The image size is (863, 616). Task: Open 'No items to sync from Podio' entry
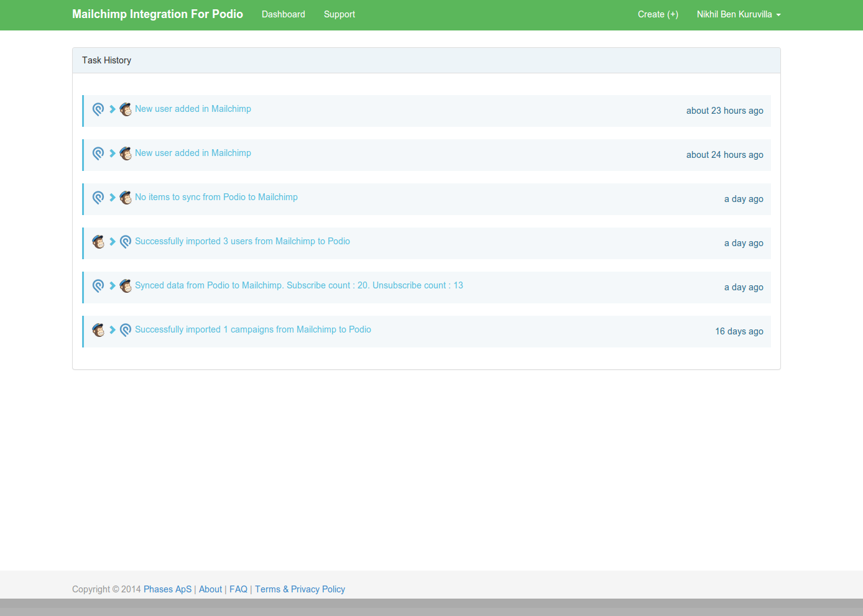tap(216, 197)
